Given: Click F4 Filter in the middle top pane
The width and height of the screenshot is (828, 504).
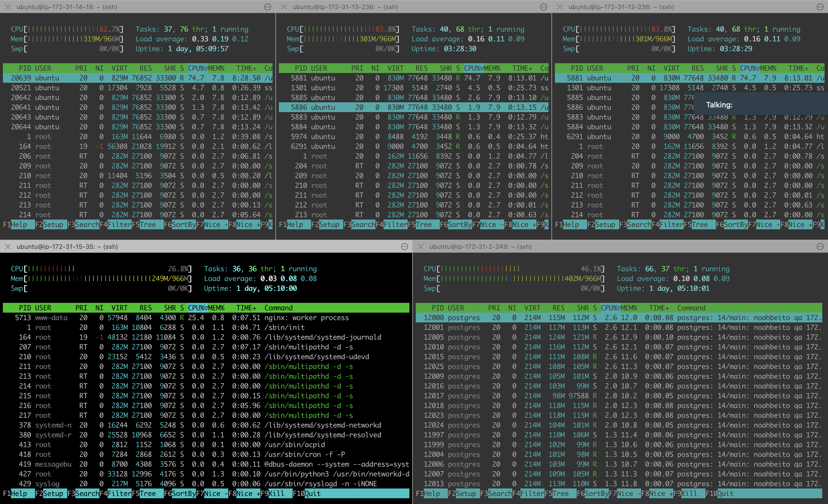Looking at the screenshot, I should tap(395, 225).
